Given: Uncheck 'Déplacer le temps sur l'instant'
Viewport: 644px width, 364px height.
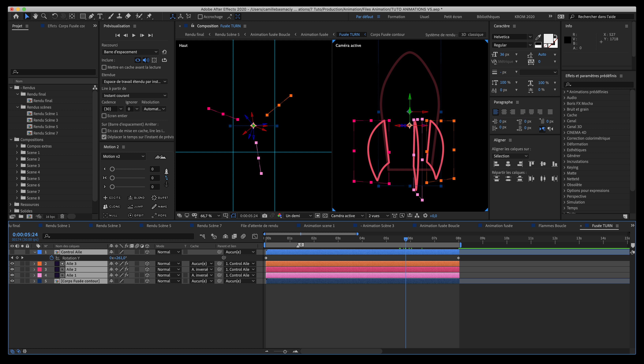Looking at the screenshot, I should [104, 137].
